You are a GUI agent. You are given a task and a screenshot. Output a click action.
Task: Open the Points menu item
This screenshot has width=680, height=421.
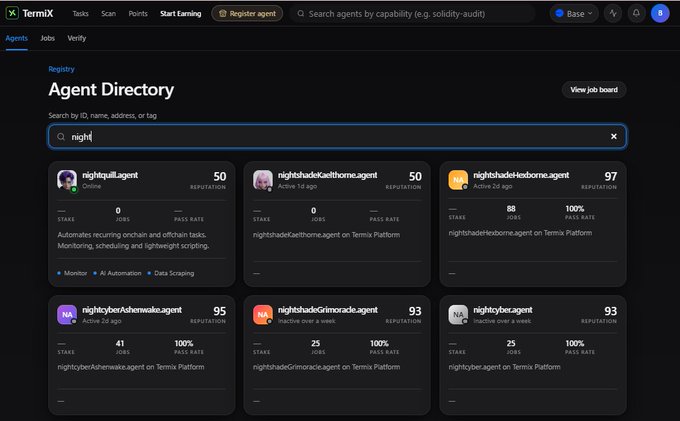point(138,13)
